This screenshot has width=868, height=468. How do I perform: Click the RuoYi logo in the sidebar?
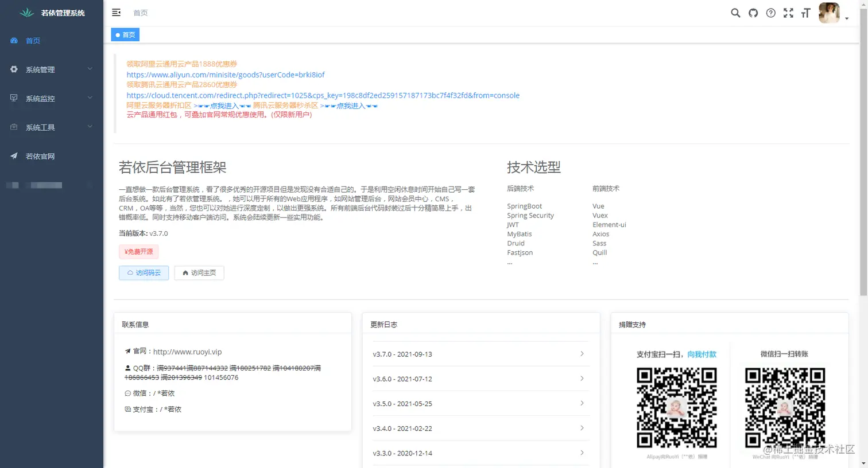point(27,13)
